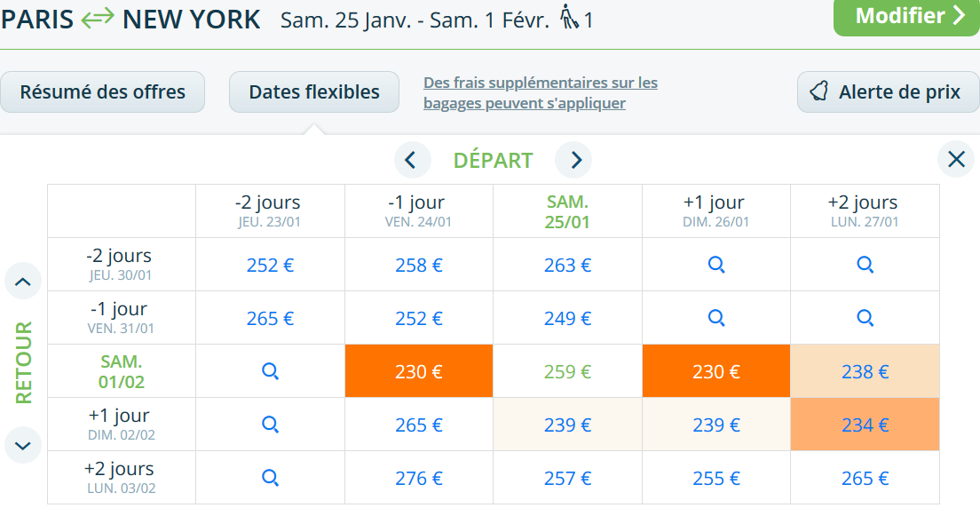
Task: Search fares for 27/01 departure, 30/01 return
Action: (x=865, y=265)
